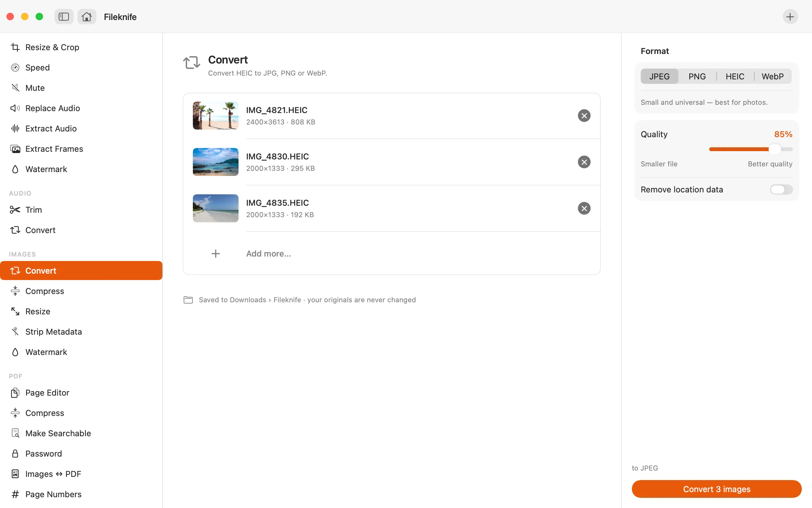The image size is (812, 508).
Task: Open the PDF Page Editor
Action: coord(81,393)
